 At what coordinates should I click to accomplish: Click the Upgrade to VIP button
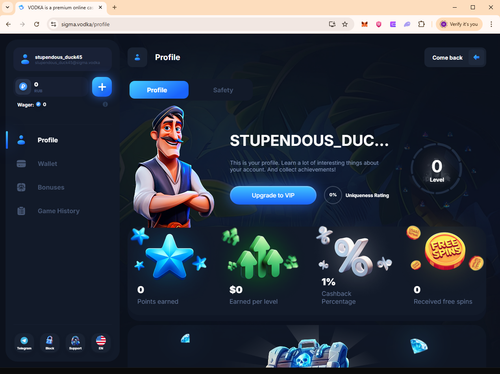[x=273, y=195]
